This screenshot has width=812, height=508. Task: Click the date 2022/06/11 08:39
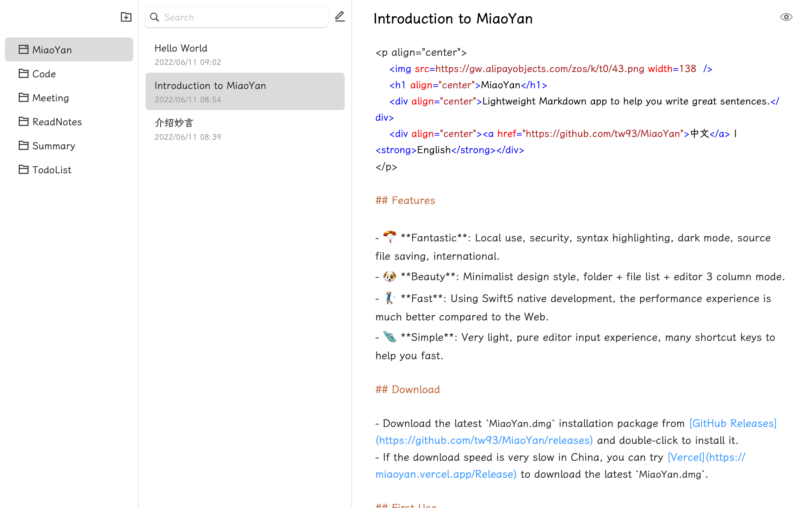[x=188, y=137]
